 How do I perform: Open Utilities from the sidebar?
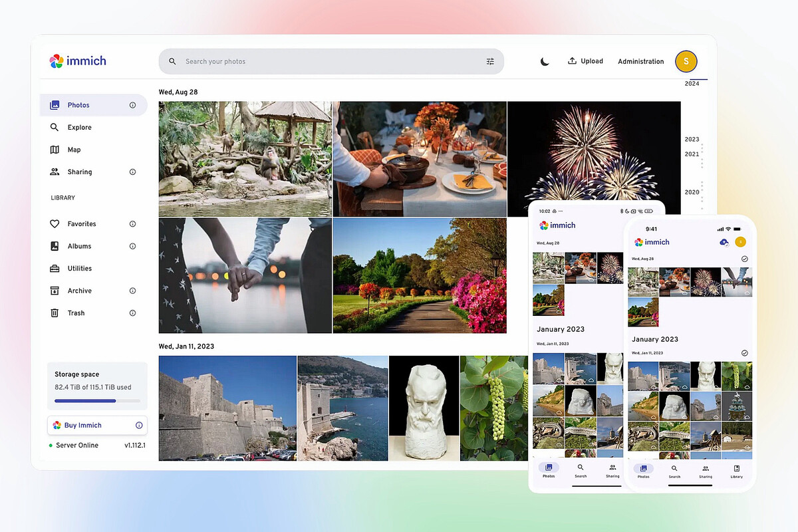[x=79, y=269]
